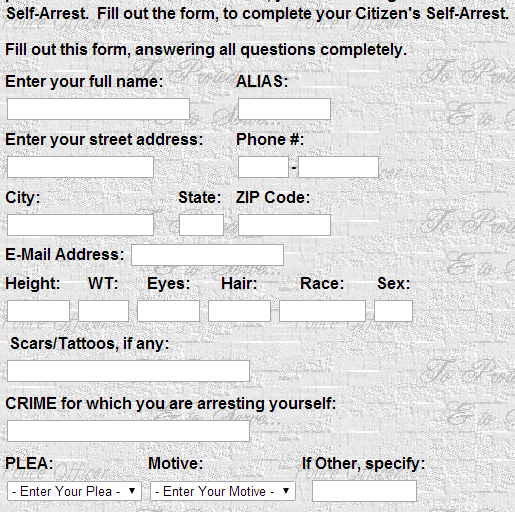Screen dimensions: 515x512
Task: Focus the City text field
Action: tap(80, 225)
